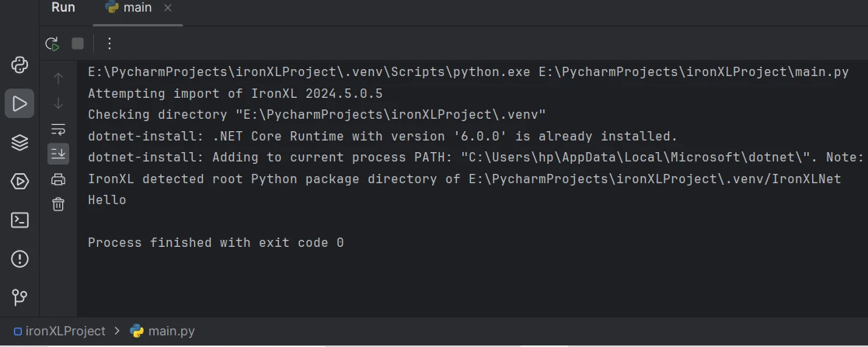868x347 pixels.
Task: Click the Stop process button
Action: click(x=78, y=43)
